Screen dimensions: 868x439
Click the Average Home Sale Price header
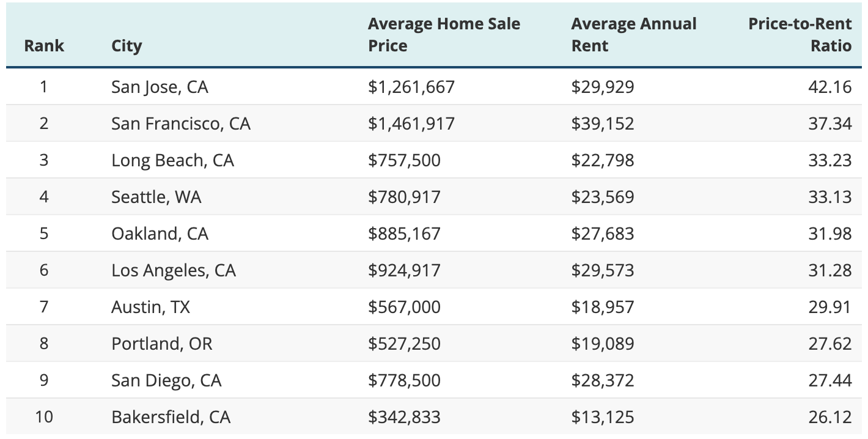click(x=444, y=35)
